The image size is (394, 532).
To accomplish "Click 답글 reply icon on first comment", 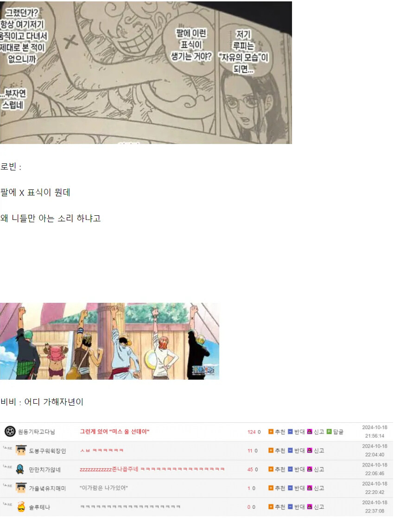I will 335,432.
